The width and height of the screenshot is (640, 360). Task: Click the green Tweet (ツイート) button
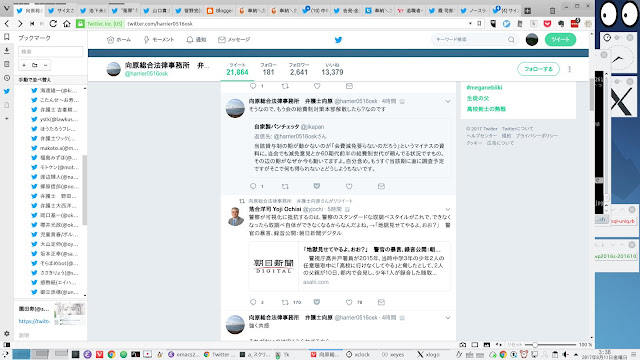coord(560,40)
